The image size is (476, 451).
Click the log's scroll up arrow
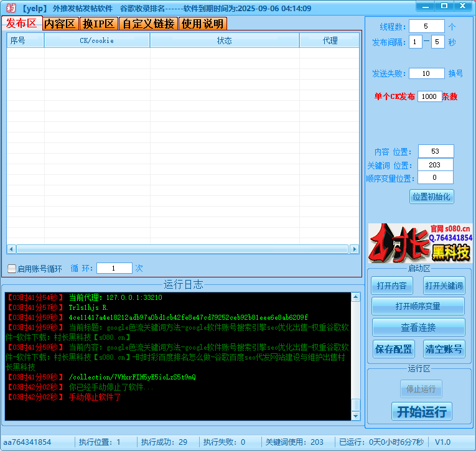(355, 297)
